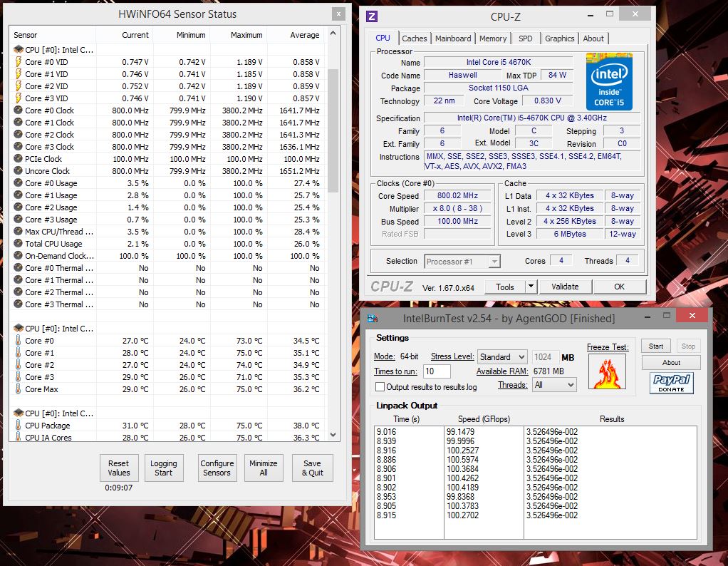Image resolution: width=728 pixels, height=566 pixels.
Task: Start the IntelBurnTest stress test
Action: (x=655, y=346)
